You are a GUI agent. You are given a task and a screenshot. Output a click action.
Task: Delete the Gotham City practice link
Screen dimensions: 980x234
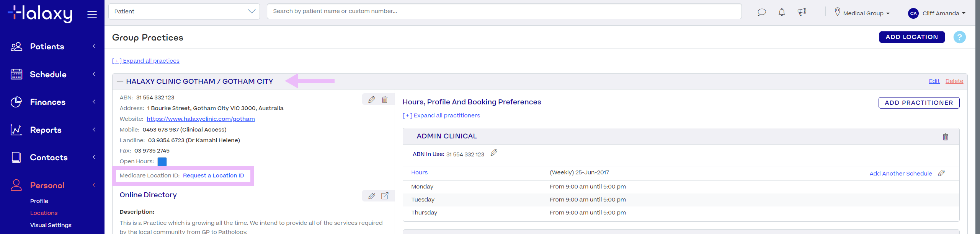pyautogui.click(x=954, y=81)
